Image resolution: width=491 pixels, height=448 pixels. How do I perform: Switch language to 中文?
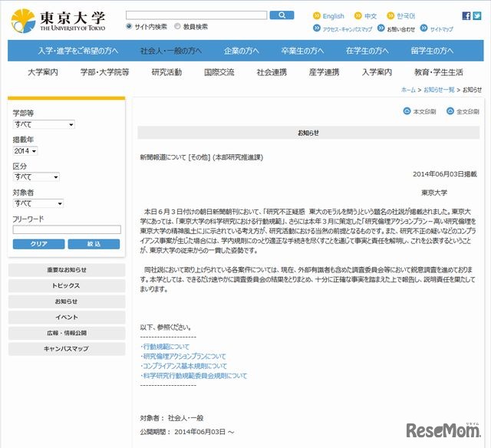pyautogui.click(x=371, y=16)
